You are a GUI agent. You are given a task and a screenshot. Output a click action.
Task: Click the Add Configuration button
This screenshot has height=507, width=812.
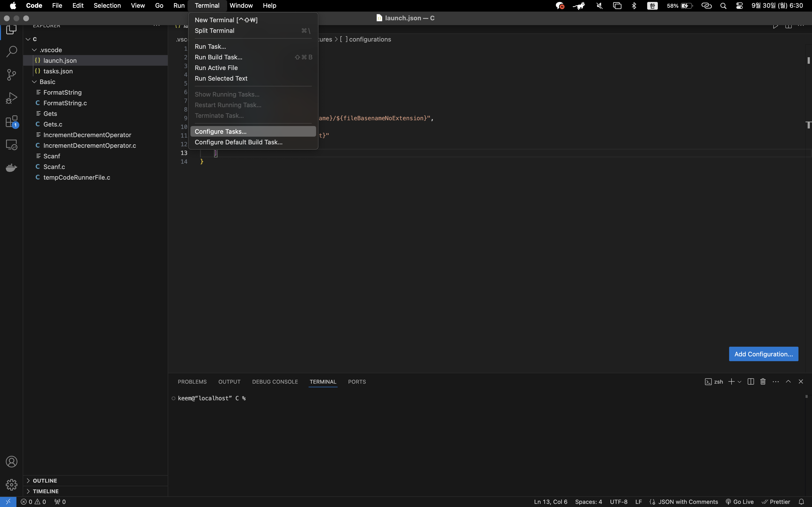click(x=763, y=354)
